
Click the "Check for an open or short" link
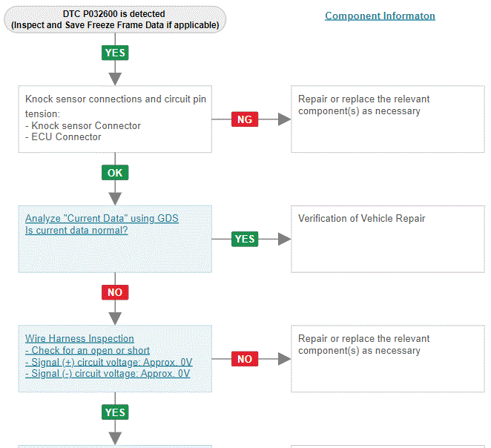[88, 350]
